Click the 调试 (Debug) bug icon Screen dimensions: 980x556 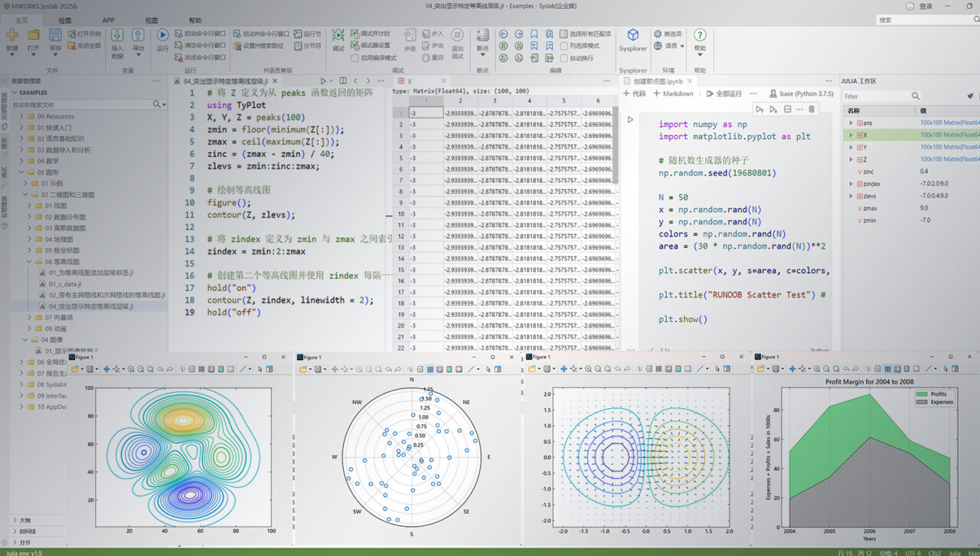coord(338,34)
